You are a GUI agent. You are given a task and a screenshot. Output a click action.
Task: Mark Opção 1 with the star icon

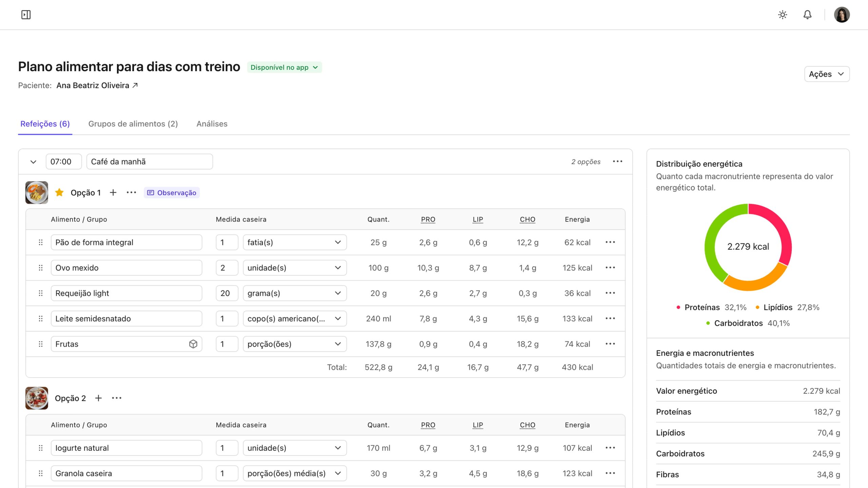click(x=59, y=192)
